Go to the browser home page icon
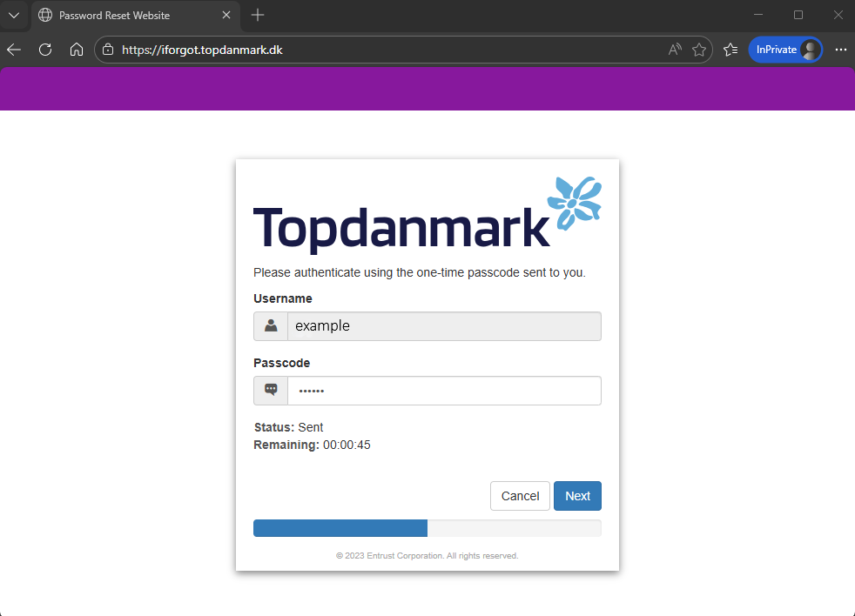The height and width of the screenshot is (616, 855). [x=77, y=50]
